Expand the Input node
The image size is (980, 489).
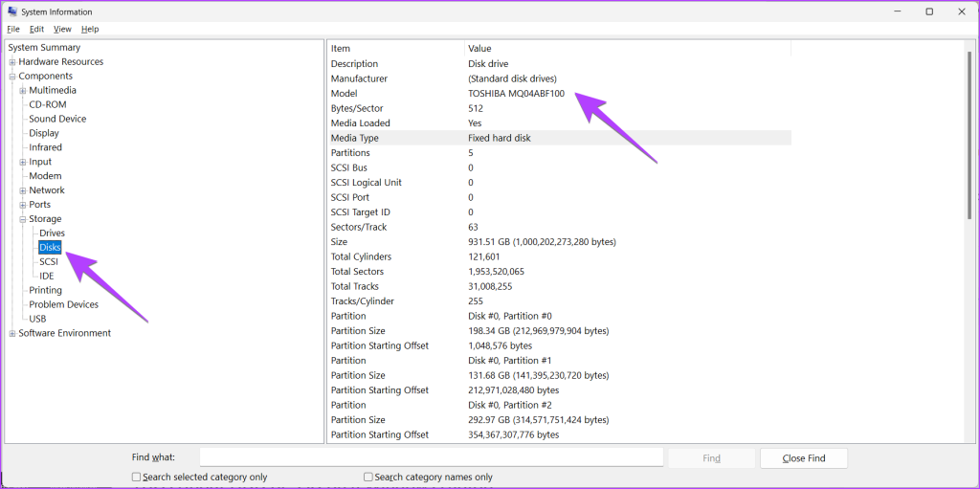click(23, 162)
